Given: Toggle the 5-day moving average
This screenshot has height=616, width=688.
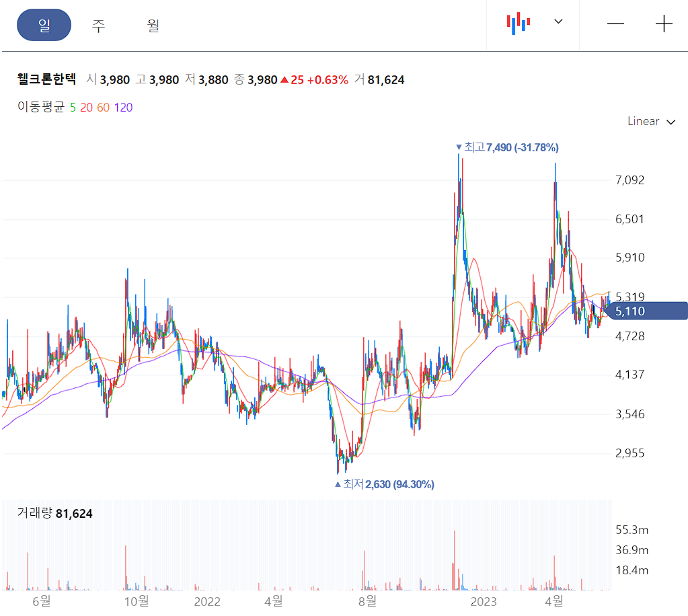Looking at the screenshot, I should click(x=73, y=106).
